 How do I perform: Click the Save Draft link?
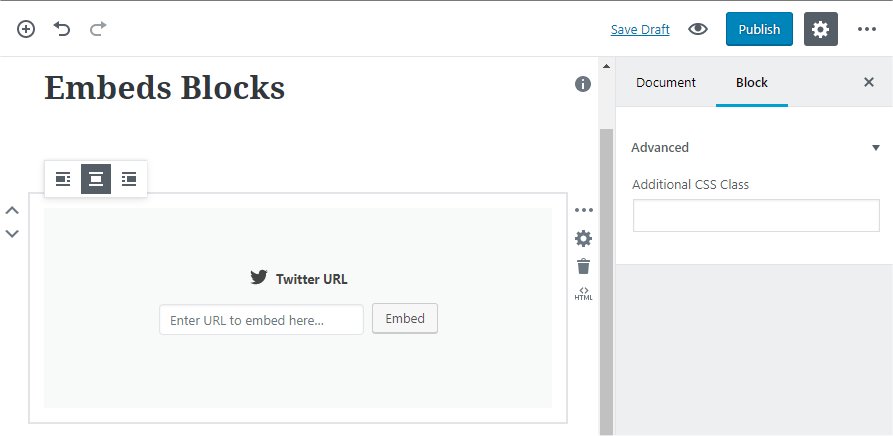coord(640,29)
